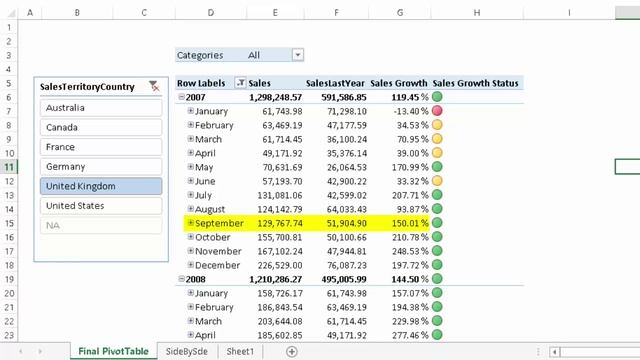Click the green status icon for October 2007
Screen dimensions: 640x360
(x=437, y=236)
